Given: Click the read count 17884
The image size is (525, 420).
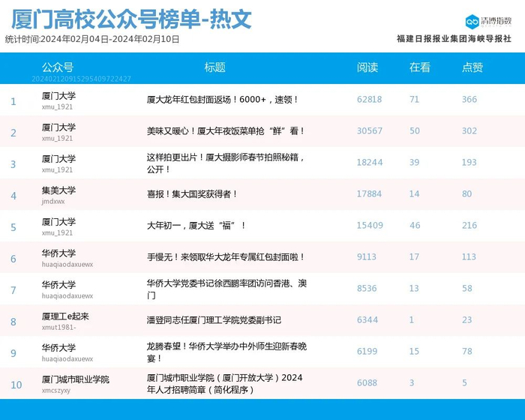Looking at the screenshot, I should 369,194.
